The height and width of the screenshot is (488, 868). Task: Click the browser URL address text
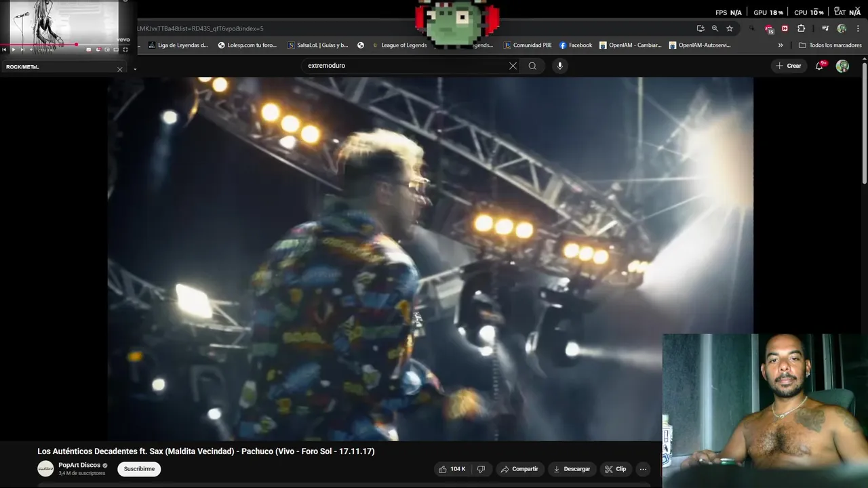click(x=200, y=28)
